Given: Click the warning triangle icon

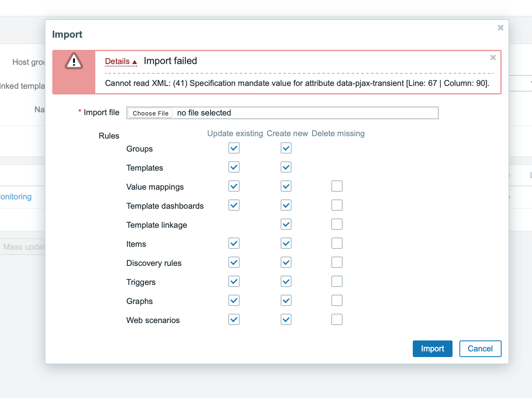Looking at the screenshot, I should coord(74,62).
